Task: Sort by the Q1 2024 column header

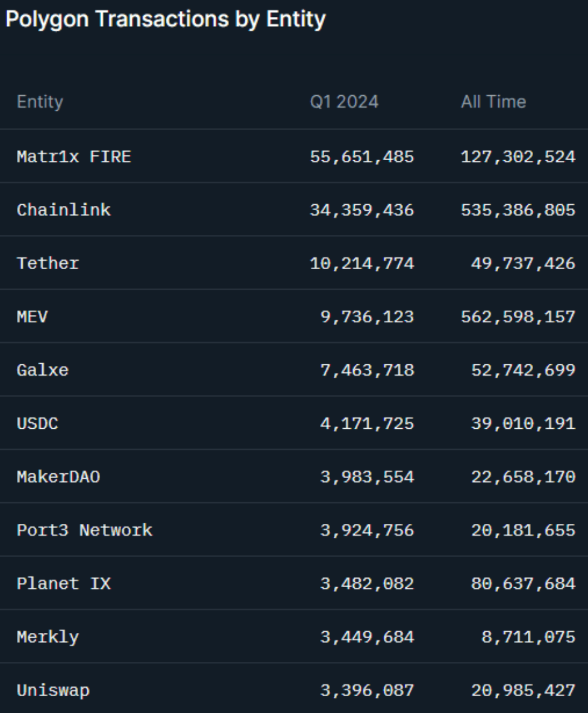Action: tap(344, 102)
